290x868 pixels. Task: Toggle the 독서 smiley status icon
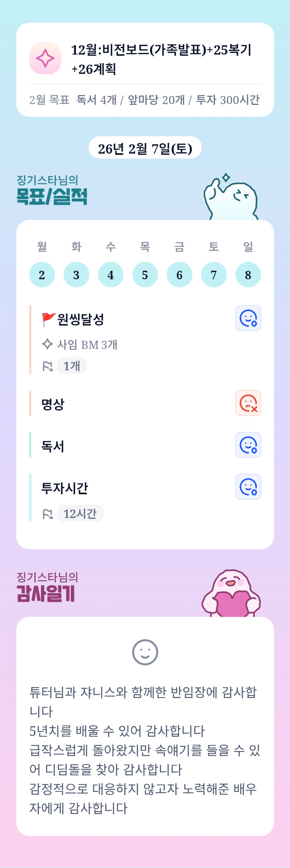tap(248, 445)
